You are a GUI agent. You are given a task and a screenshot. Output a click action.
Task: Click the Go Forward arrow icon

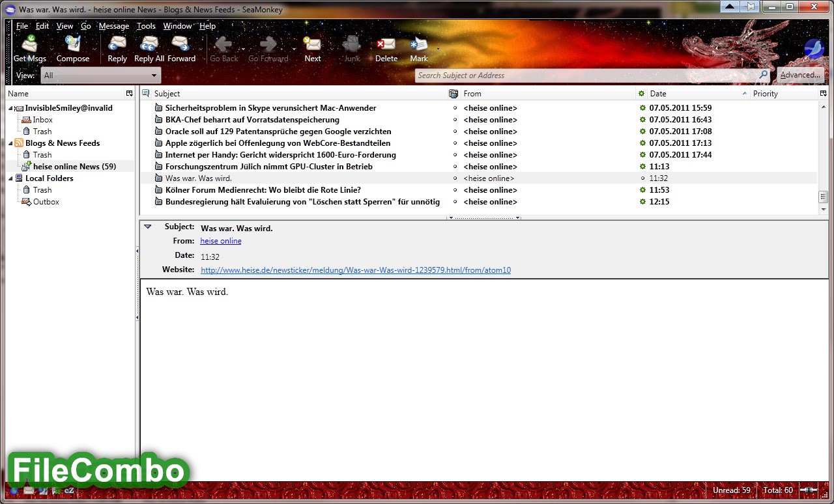coord(268,44)
